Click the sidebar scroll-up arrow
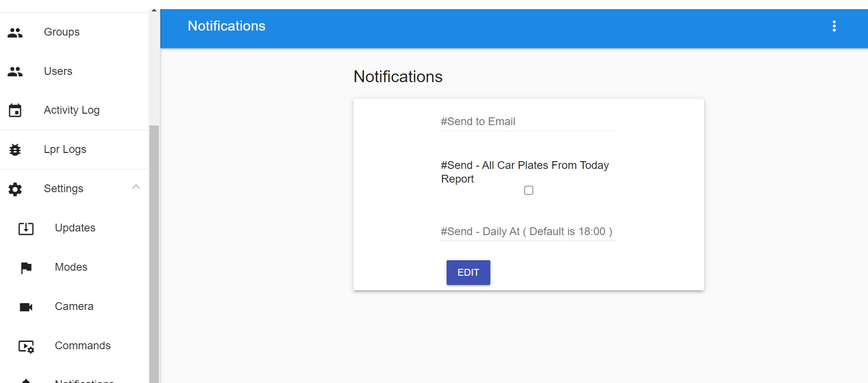868x383 pixels. tap(154, 10)
